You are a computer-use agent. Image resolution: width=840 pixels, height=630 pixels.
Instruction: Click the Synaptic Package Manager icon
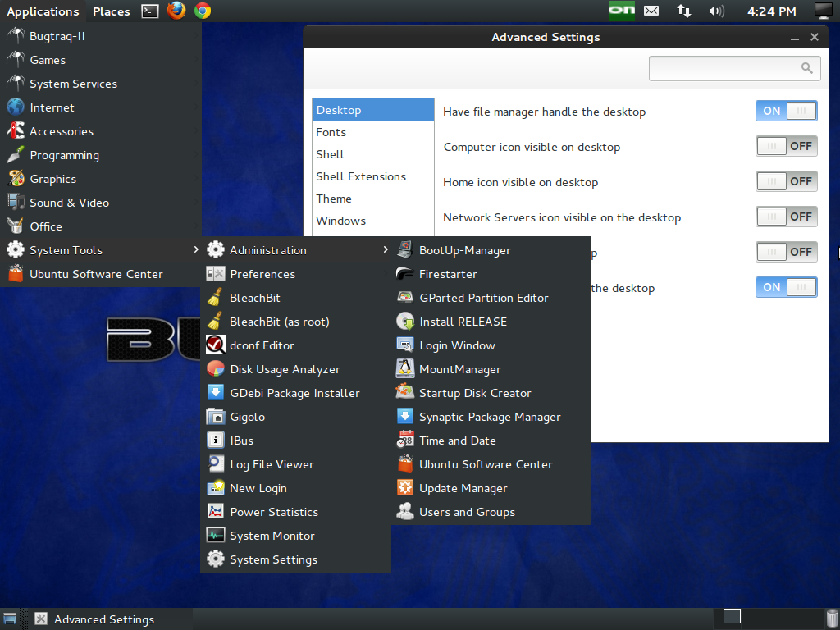tap(405, 416)
